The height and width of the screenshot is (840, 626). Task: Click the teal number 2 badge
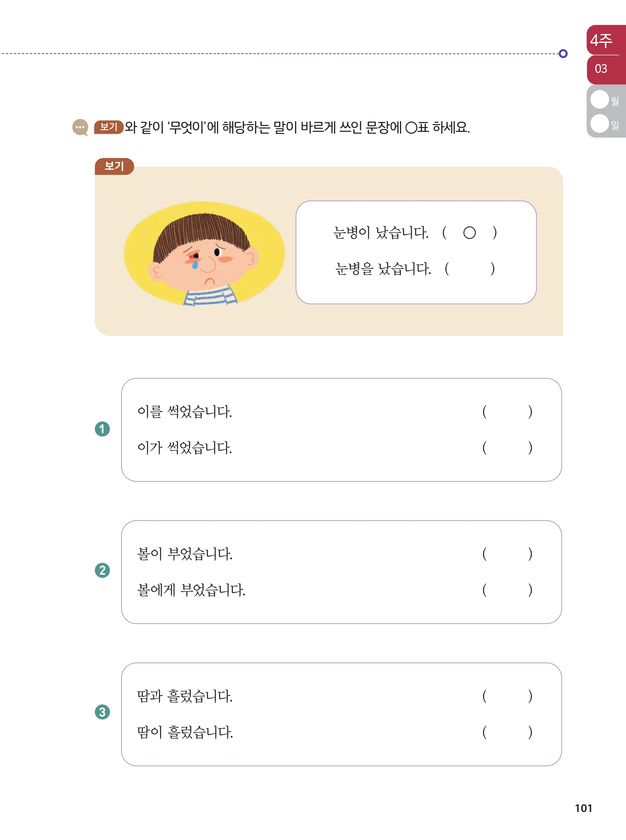(102, 570)
